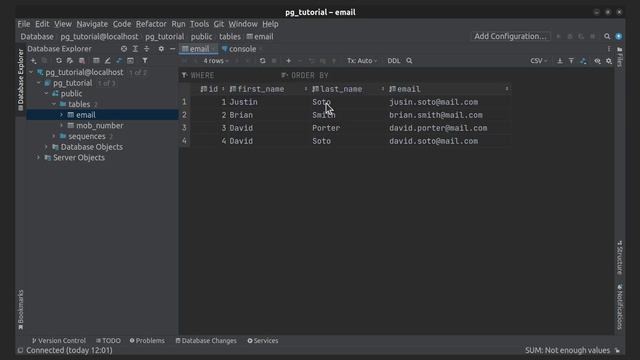The width and height of the screenshot is (640, 360).
Task: Open the Services tool window
Action: (262, 340)
